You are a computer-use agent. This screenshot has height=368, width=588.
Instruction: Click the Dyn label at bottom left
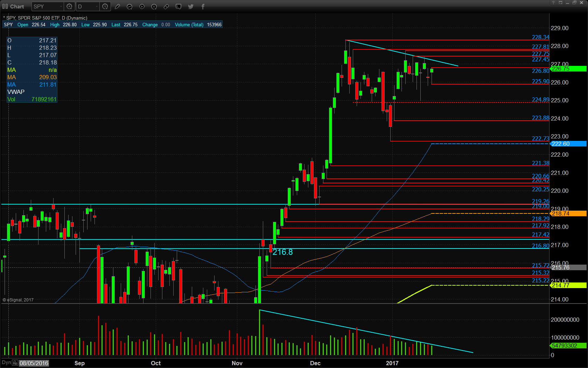point(6,363)
